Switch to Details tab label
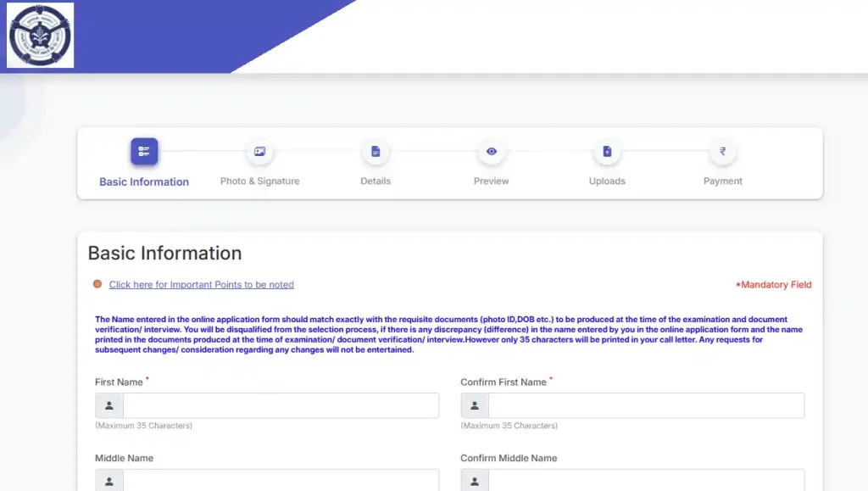 (376, 181)
